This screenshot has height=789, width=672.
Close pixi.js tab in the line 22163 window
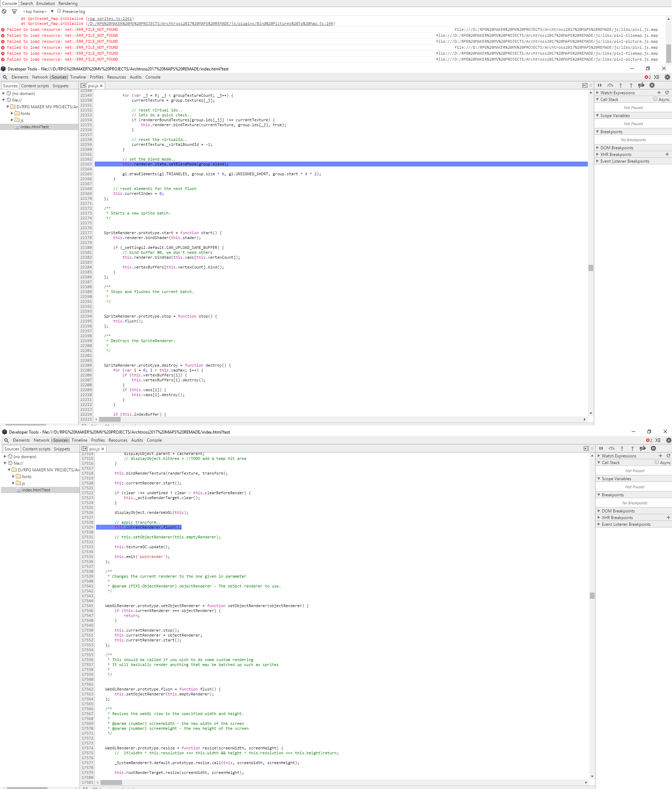pos(101,86)
